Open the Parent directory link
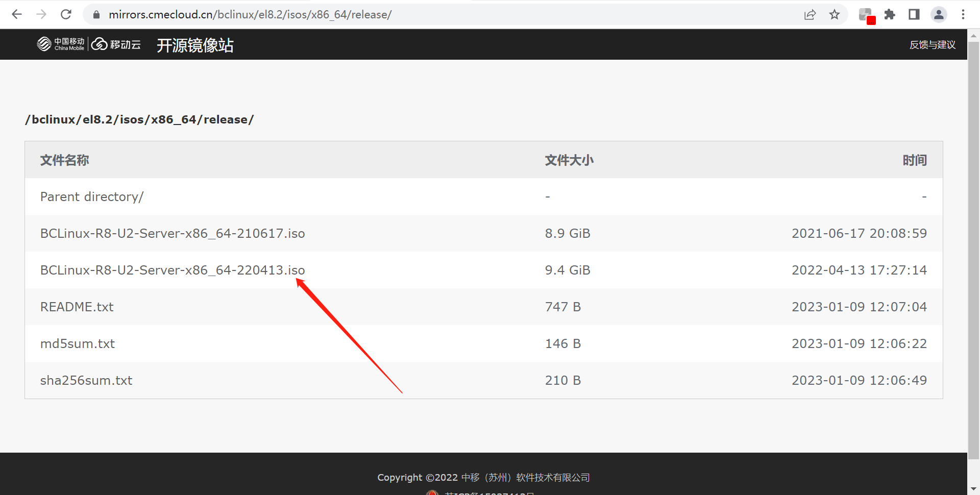This screenshot has height=495, width=980. (92, 196)
